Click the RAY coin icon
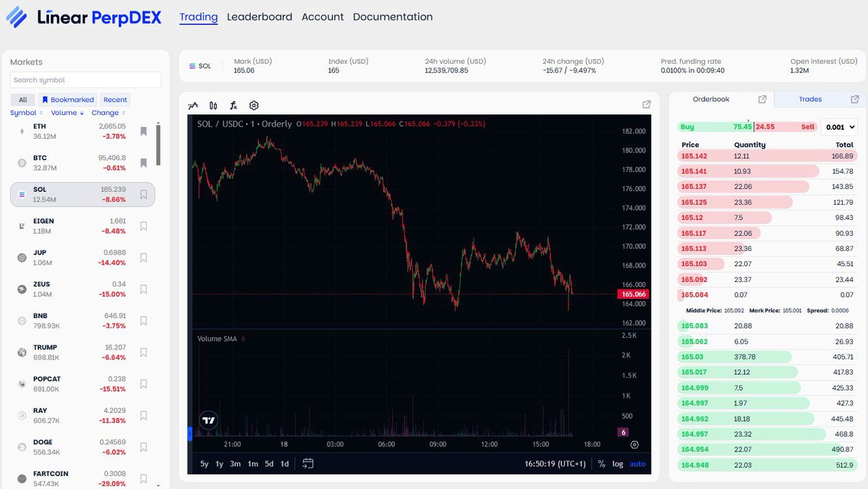Viewport: 868px width, 489px height. [22, 415]
